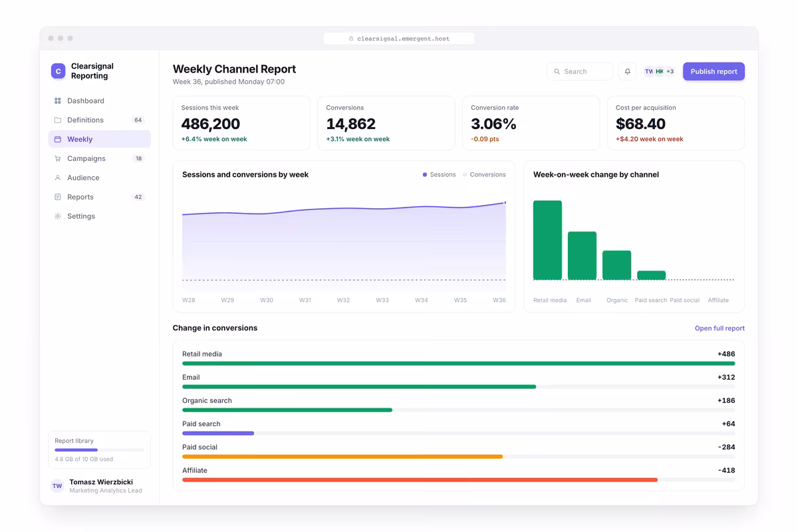The width and height of the screenshot is (798, 532).
Task: Click the W28 axis label
Action: [x=189, y=301]
